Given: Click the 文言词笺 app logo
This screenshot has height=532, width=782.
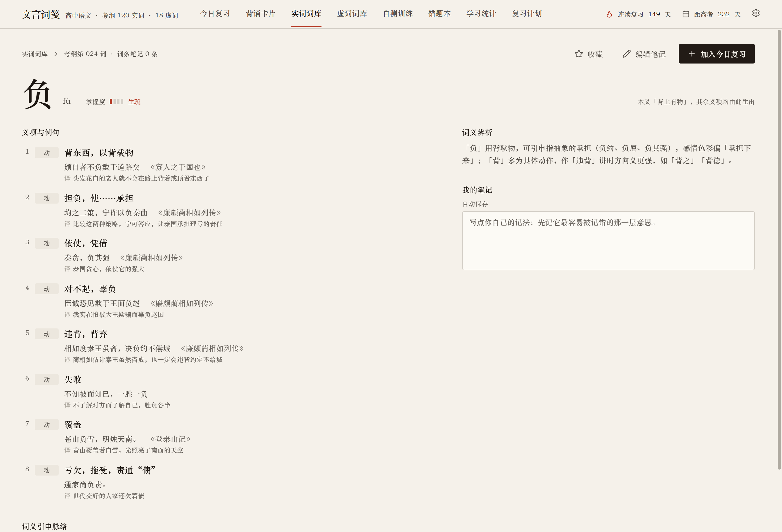Looking at the screenshot, I should point(41,14).
